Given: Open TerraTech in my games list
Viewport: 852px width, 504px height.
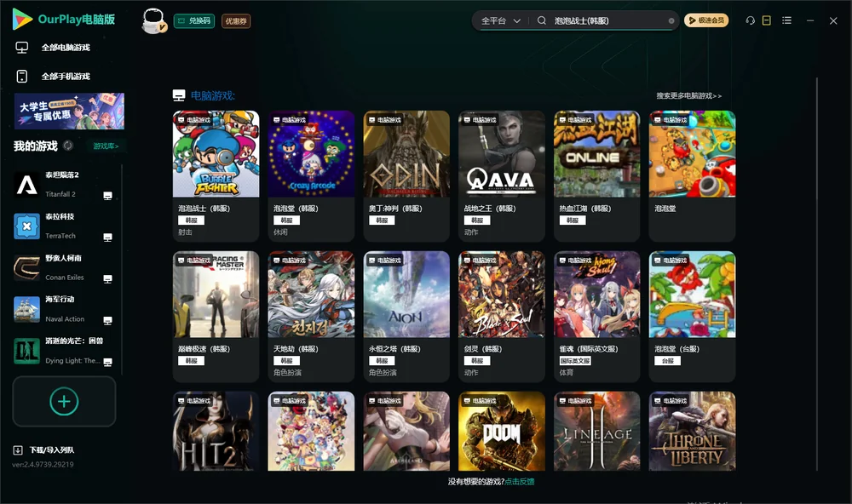Looking at the screenshot, I should 62,226.
